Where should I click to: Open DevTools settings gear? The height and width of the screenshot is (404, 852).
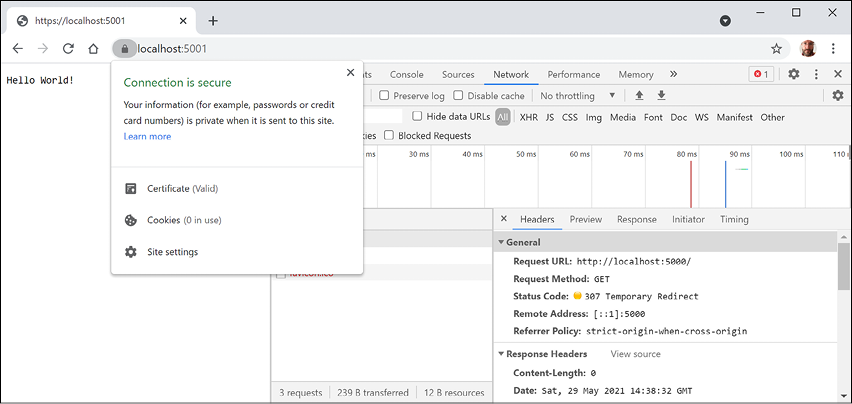pos(793,74)
